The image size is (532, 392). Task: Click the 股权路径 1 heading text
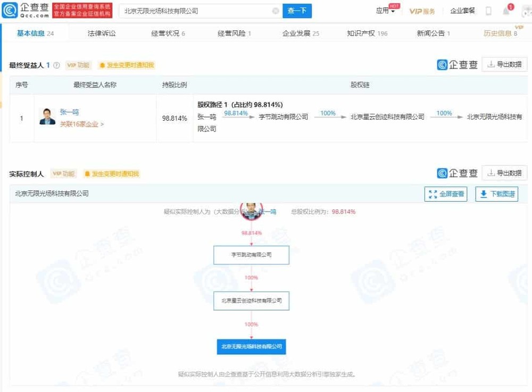pyautogui.click(x=240, y=104)
